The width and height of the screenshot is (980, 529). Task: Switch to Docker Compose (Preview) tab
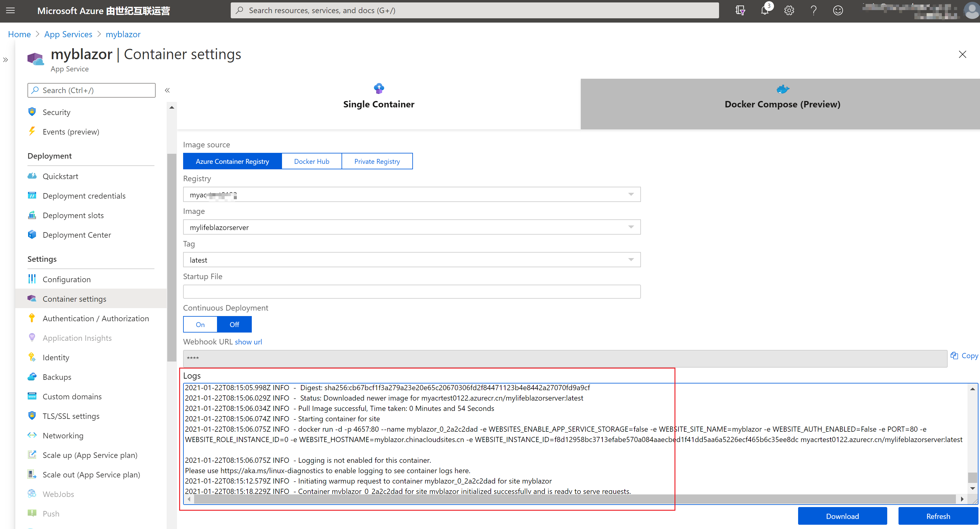pyautogui.click(x=782, y=104)
